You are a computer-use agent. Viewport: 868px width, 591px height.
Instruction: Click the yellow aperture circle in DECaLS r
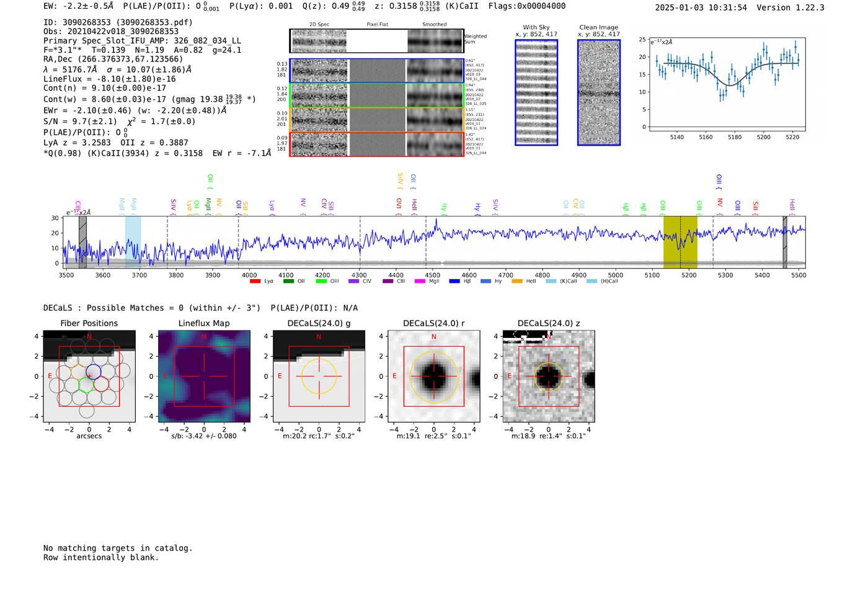tap(434, 376)
